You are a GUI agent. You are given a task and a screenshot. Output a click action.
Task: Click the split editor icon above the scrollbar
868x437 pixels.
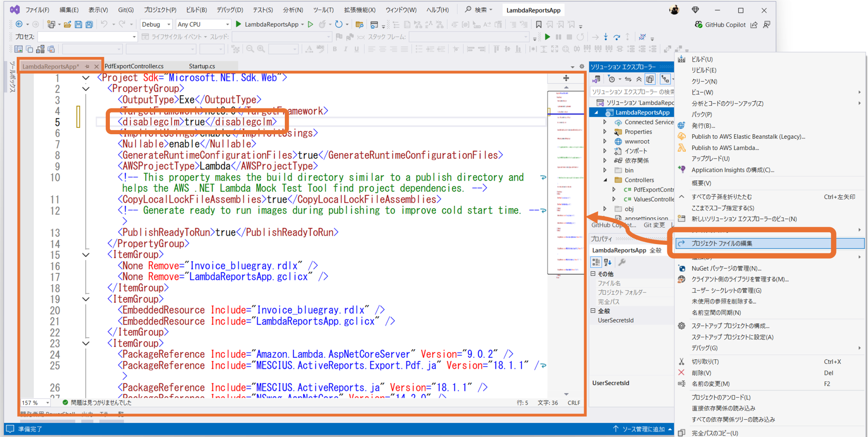(x=566, y=78)
